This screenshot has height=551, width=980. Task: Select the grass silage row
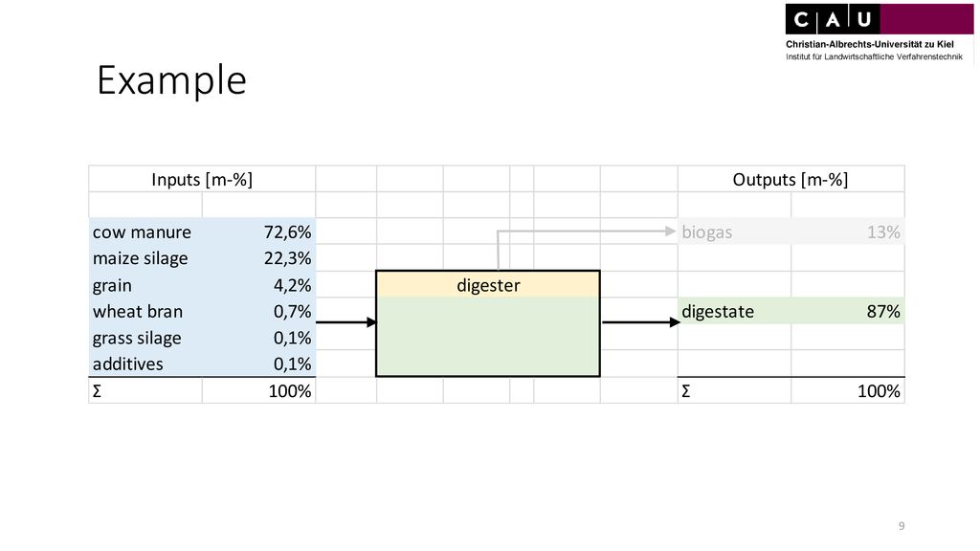coord(202,338)
